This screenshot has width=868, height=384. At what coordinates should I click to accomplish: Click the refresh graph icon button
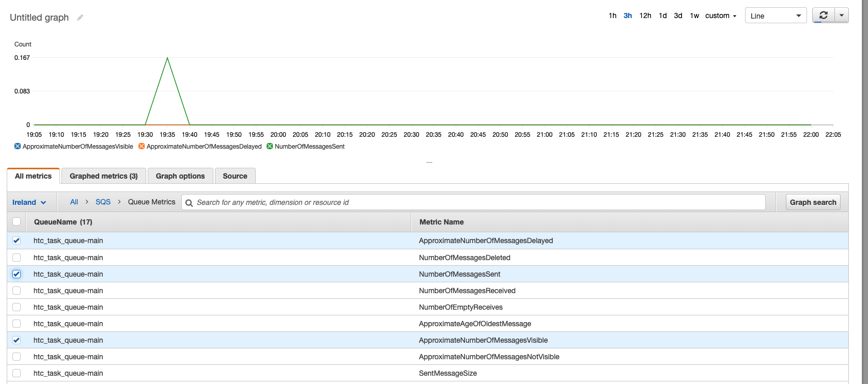coord(824,15)
